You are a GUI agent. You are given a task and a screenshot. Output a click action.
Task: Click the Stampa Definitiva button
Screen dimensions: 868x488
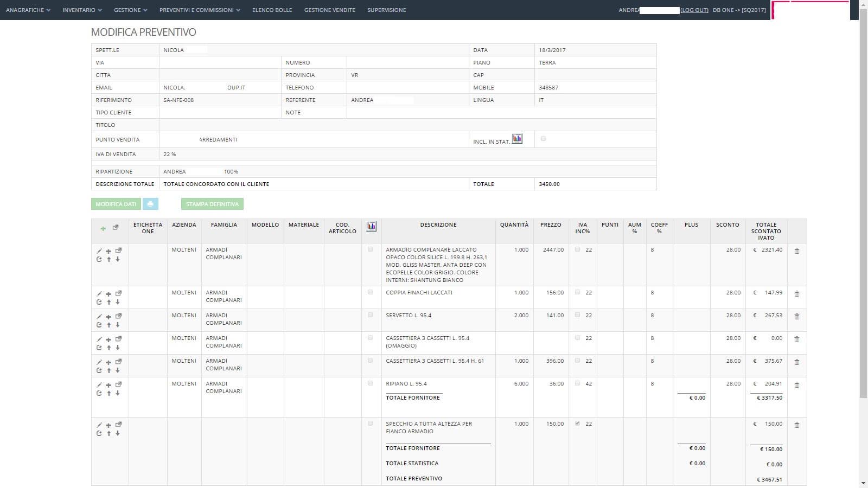[x=212, y=204]
